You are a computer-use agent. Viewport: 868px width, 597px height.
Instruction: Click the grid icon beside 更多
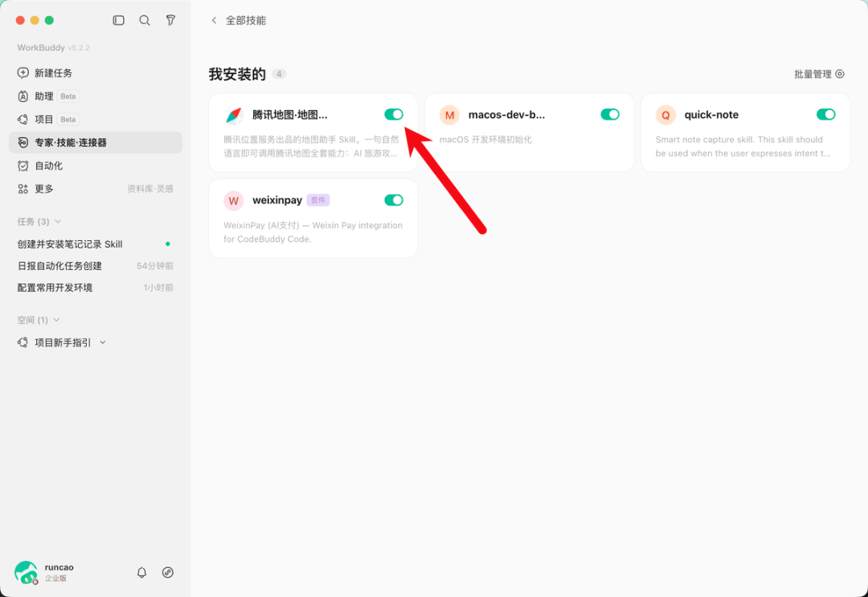tap(23, 189)
